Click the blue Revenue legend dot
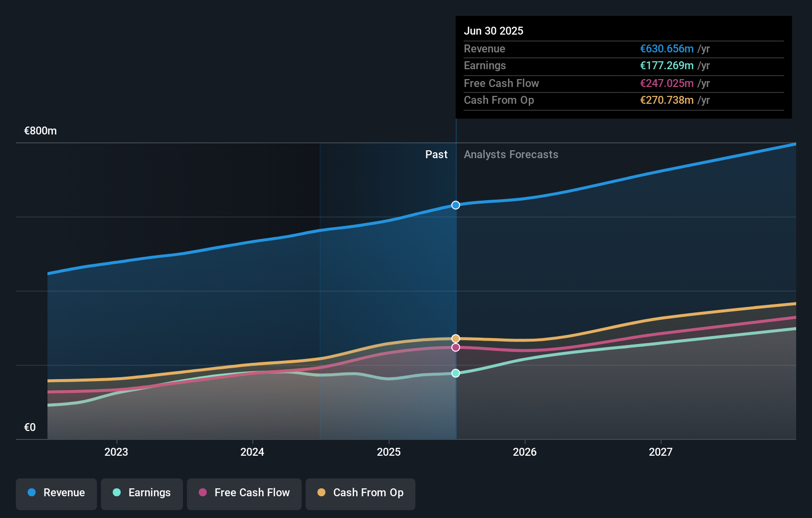The image size is (812, 518). [33, 493]
